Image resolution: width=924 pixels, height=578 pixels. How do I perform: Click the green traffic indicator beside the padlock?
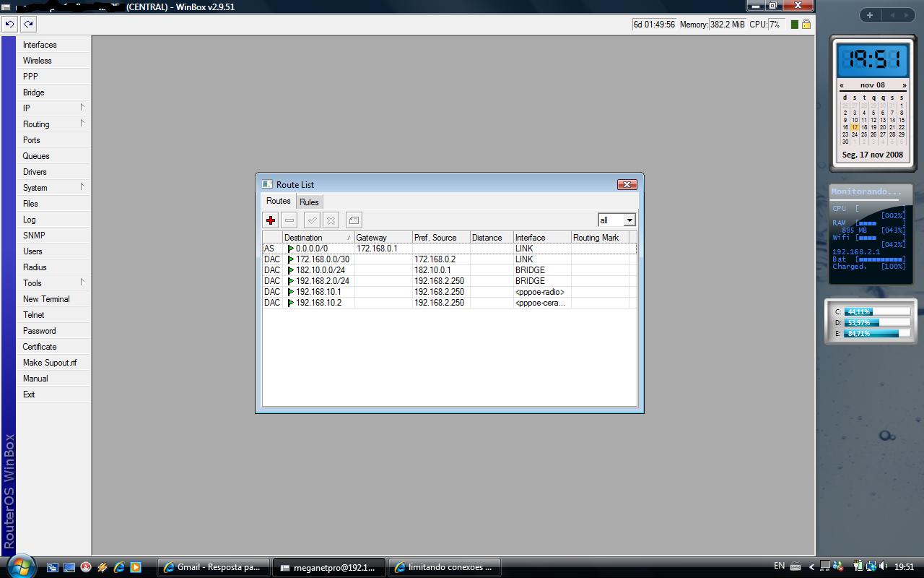(x=794, y=24)
